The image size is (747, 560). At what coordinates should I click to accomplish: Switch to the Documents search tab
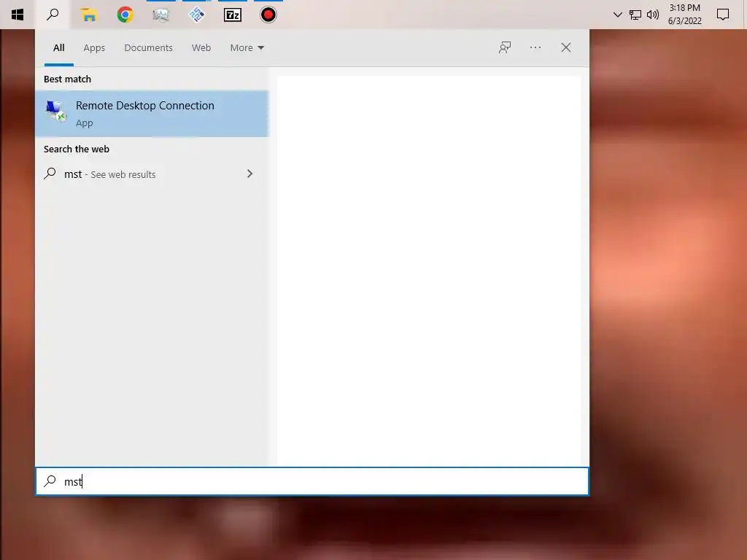coord(148,47)
